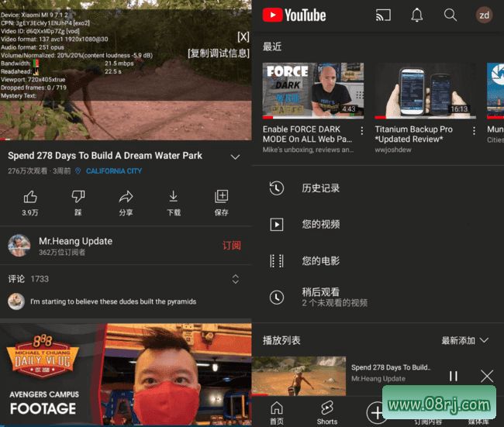
Task: Tap the history clock icon
Action: (x=277, y=188)
